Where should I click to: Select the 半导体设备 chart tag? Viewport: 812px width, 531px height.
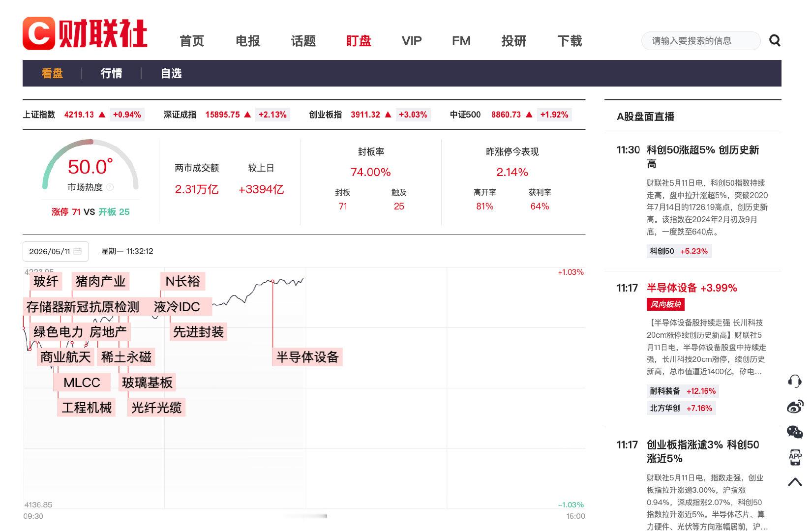pos(307,357)
